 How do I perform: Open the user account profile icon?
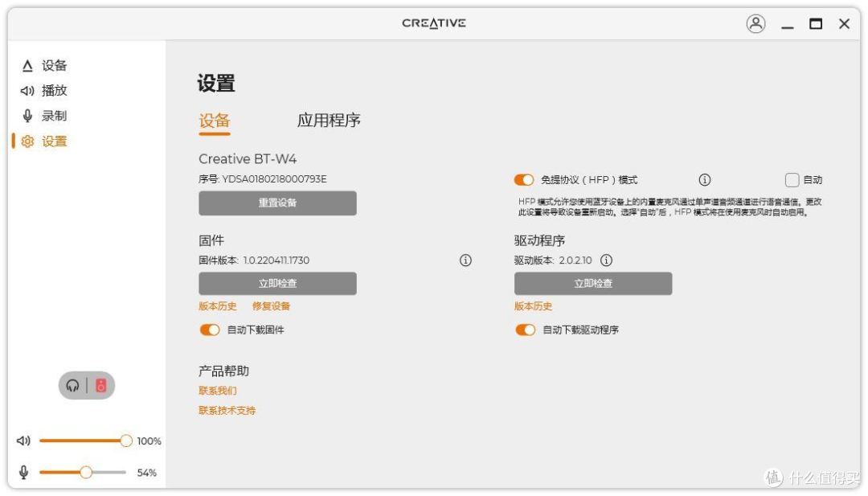[755, 24]
